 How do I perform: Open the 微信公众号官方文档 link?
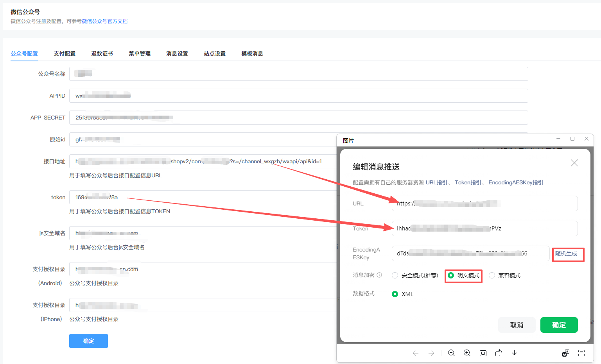tap(104, 21)
